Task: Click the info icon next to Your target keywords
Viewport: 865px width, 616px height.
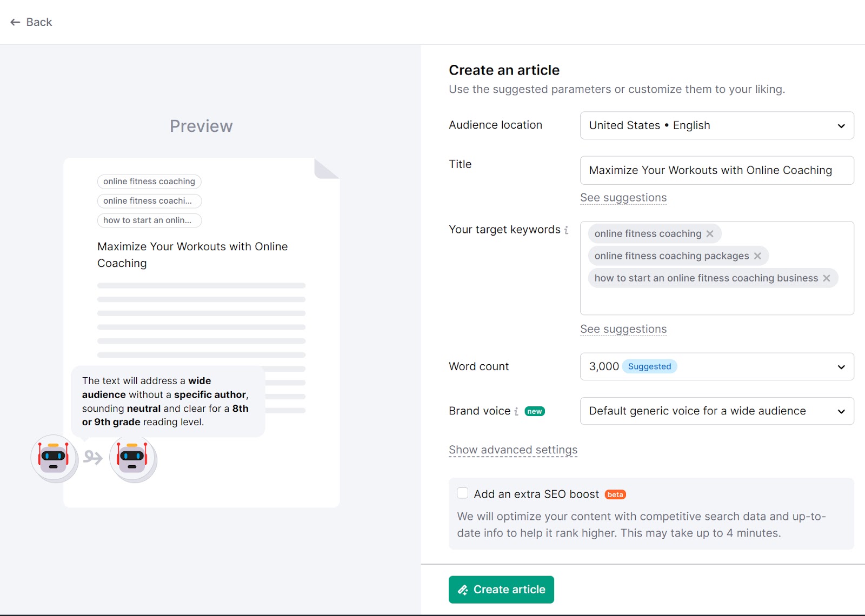Action: click(x=566, y=230)
